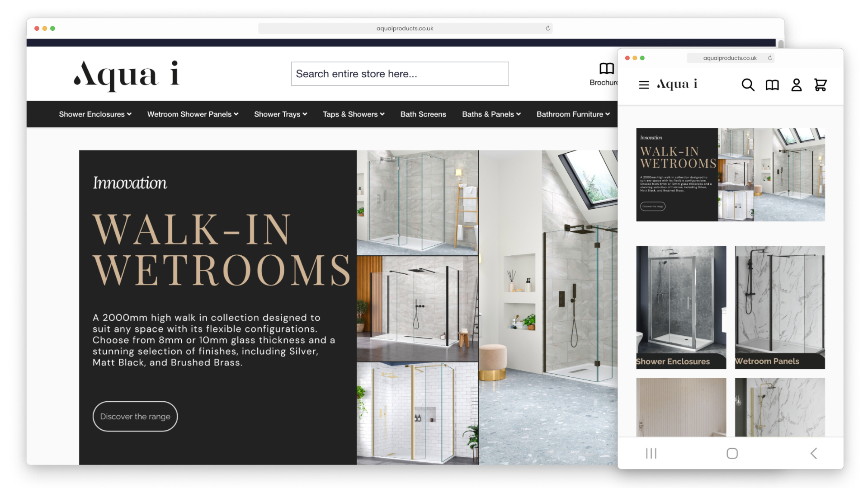The height and width of the screenshot is (488, 868).
Task: Expand the Bathroom Furniture dropdown
Action: click(573, 114)
